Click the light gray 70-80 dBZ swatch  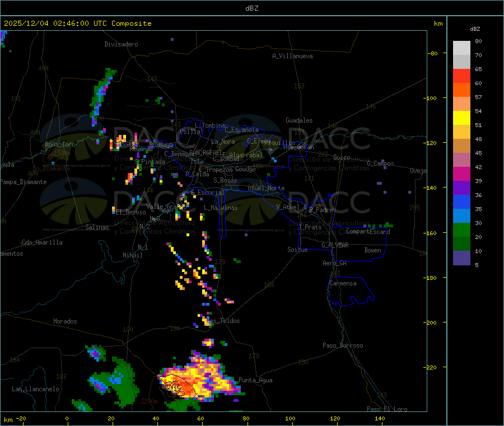(461, 48)
